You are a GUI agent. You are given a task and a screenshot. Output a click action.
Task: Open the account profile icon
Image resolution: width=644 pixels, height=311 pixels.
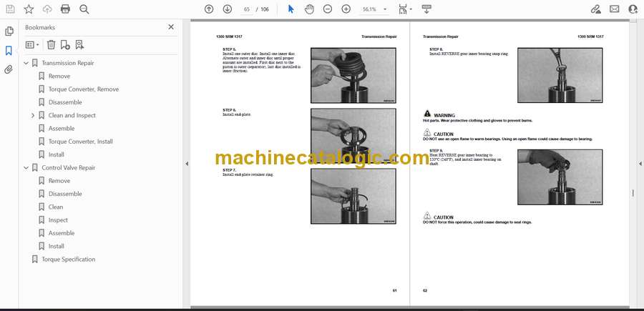633,9
